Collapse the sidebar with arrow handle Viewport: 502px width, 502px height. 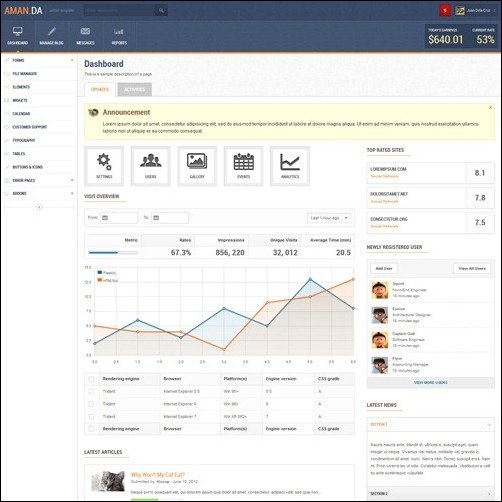pos(39,207)
